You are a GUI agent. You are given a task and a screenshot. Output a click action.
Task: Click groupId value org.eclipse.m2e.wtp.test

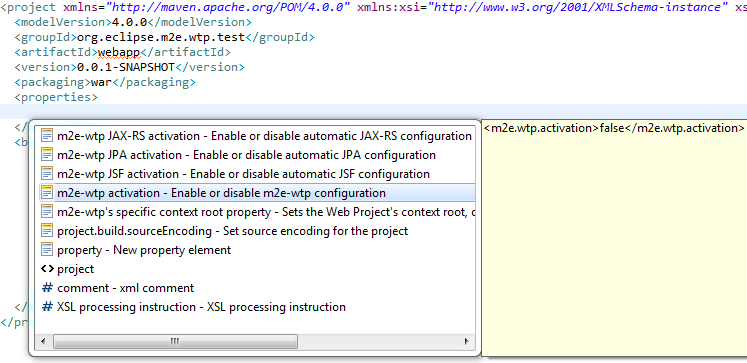[161, 37]
